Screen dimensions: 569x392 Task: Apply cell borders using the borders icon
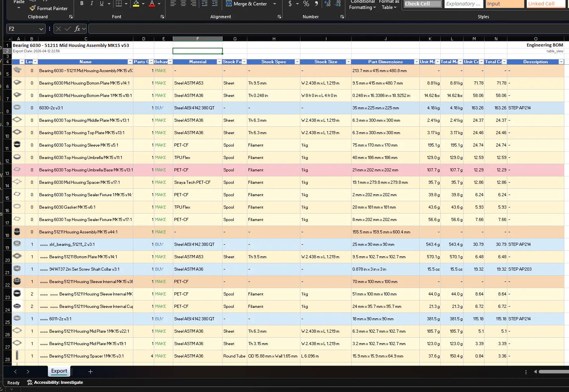pos(119,3)
